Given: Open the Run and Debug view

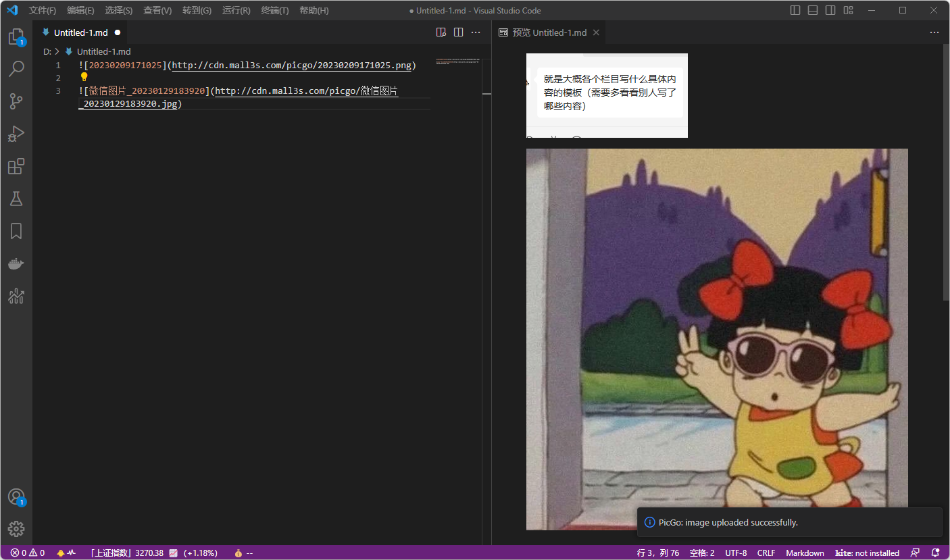Looking at the screenshot, I should click(x=16, y=134).
